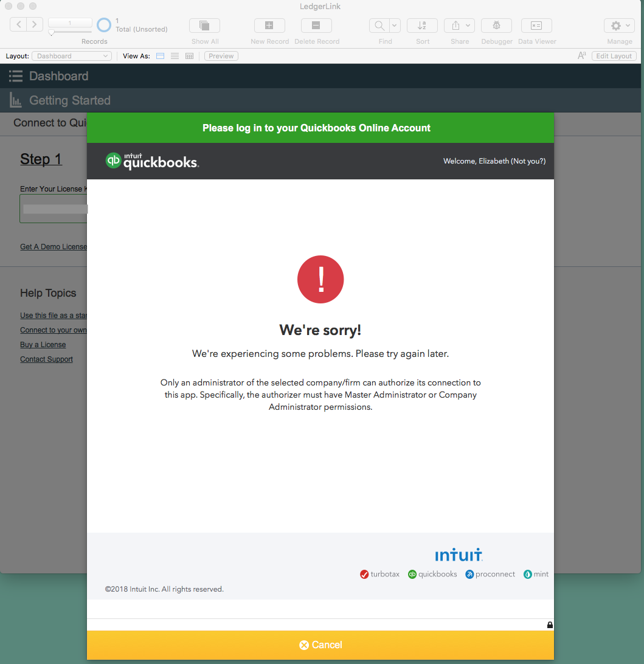
Task: Switch to Form view
Action: 160,56
